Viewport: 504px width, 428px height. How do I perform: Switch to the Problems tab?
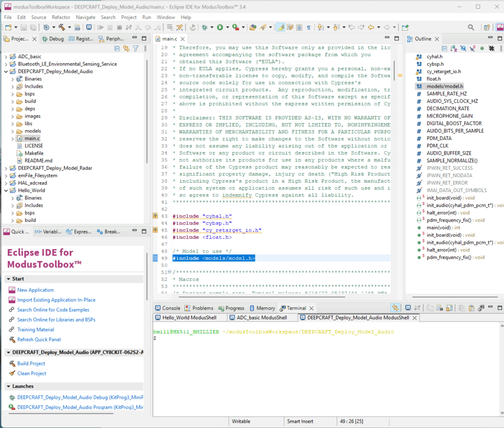(199, 308)
